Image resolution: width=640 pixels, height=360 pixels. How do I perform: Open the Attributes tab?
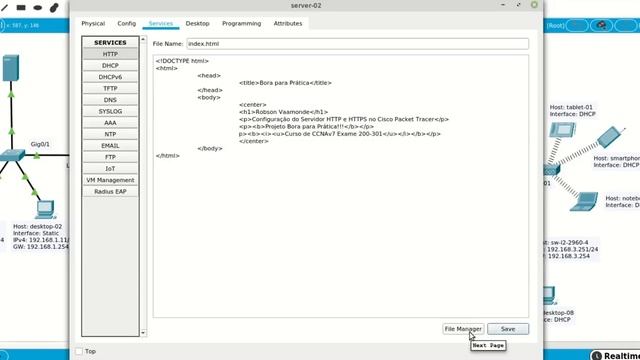288,24
